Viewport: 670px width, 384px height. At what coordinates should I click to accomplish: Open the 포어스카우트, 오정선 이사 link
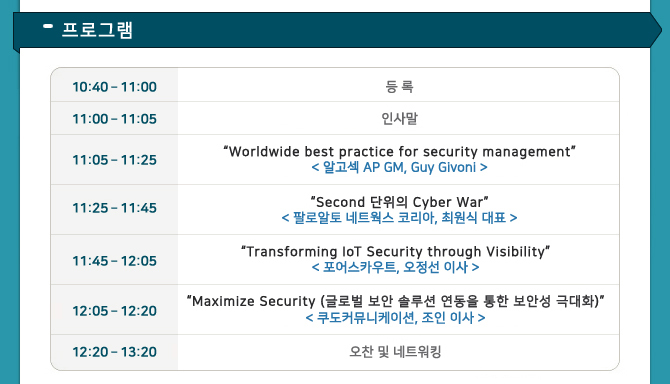click(395, 267)
